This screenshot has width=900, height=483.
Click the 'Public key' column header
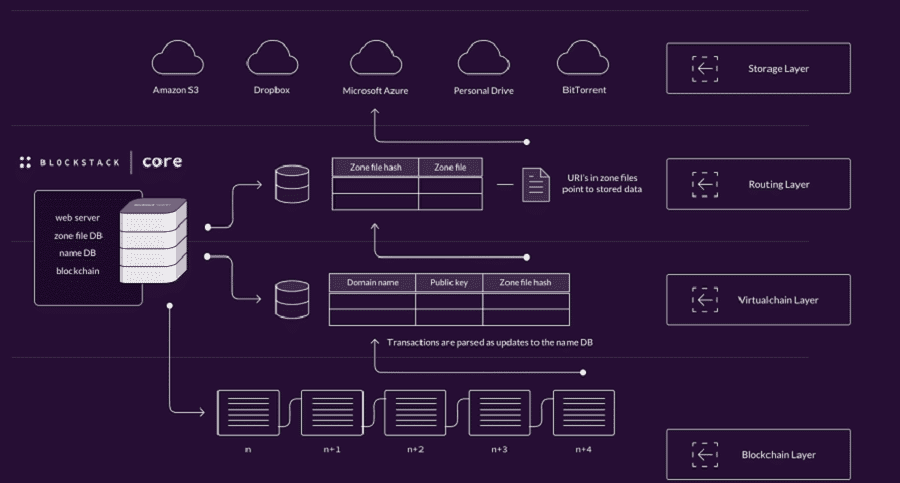click(x=449, y=283)
